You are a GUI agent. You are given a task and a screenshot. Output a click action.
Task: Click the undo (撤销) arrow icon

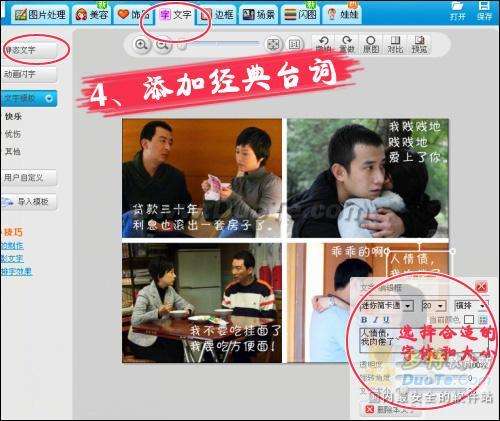click(323, 44)
